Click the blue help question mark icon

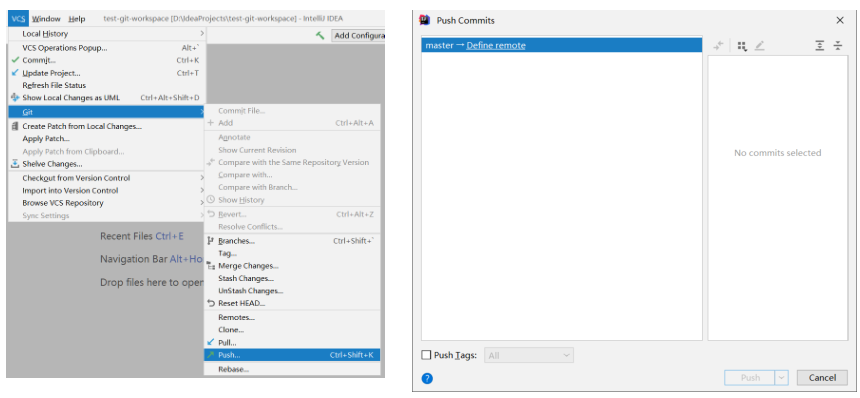pyautogui.click(x=427, y=378)
